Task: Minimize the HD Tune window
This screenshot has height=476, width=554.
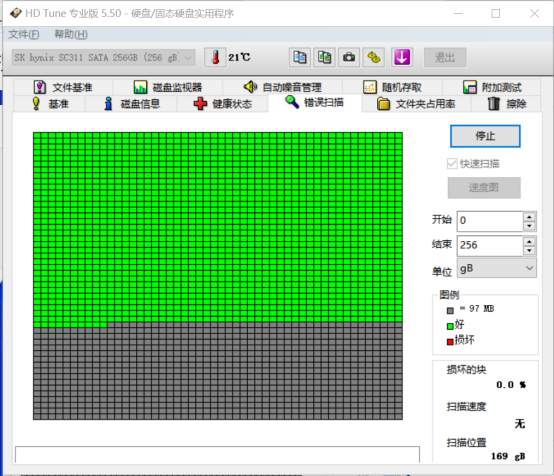Action: click(458, 13)
